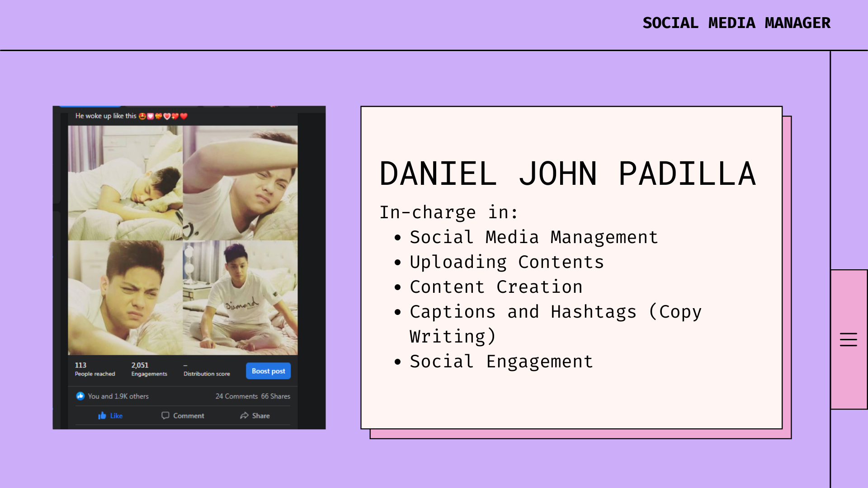Select the SOCIAL MEDIA MANAGER header text
868x488 pixels.
pyautogui.click(x=736, y=23)
